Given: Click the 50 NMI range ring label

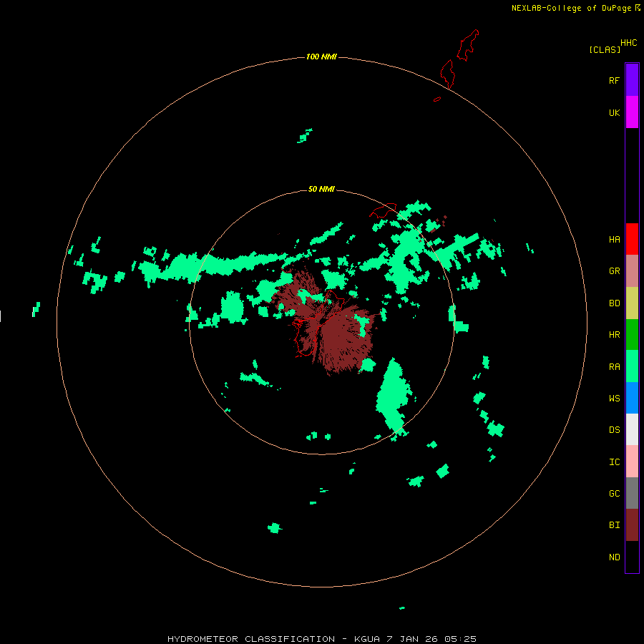Looking at the screenshot, I should (x=321, y=189).
